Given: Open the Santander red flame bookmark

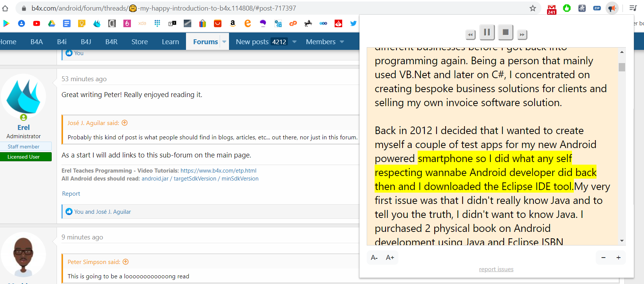Looking at the screenshot, I should point(338,23).
